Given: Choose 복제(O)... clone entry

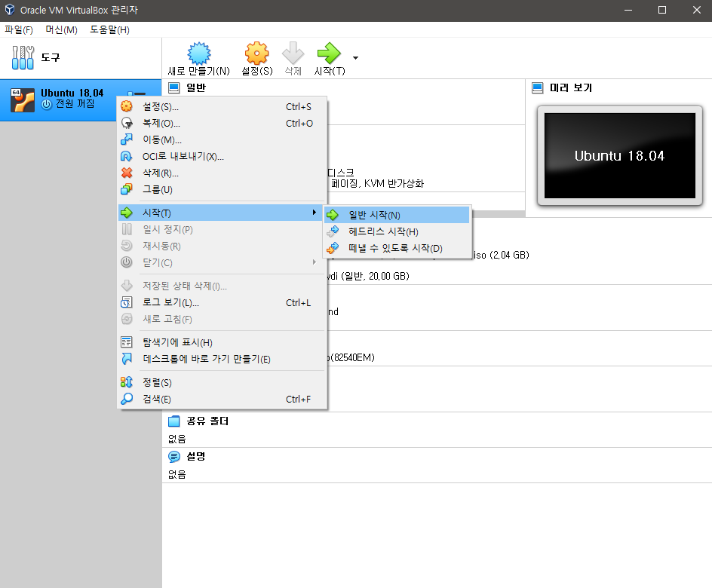Looking at the screenshot, I should click(222, 124).
